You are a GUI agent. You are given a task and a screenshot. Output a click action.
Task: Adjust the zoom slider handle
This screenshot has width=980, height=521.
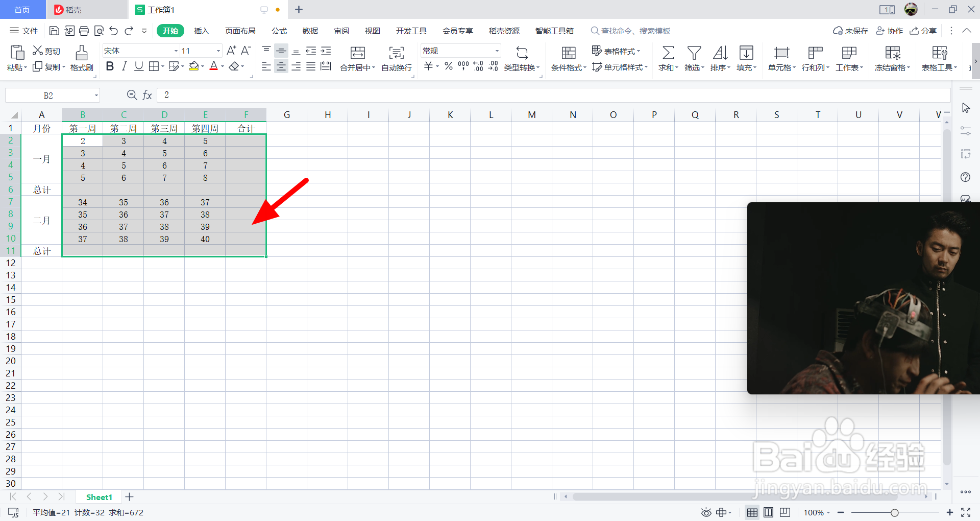coord(894,512)
